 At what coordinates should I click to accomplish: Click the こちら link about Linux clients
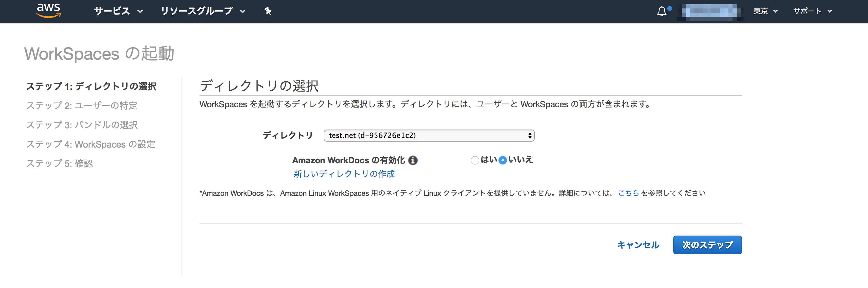(x=629, y=193)
